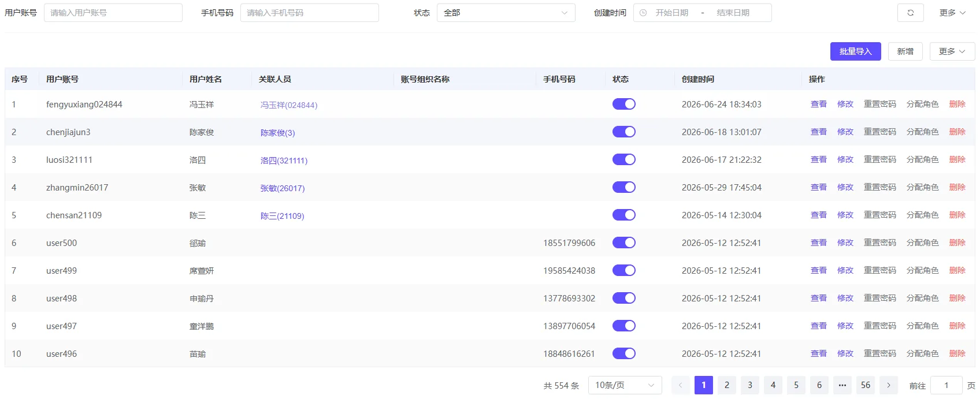980x399 pixels.
Task: Go to next page arrow
Action: 889,385
